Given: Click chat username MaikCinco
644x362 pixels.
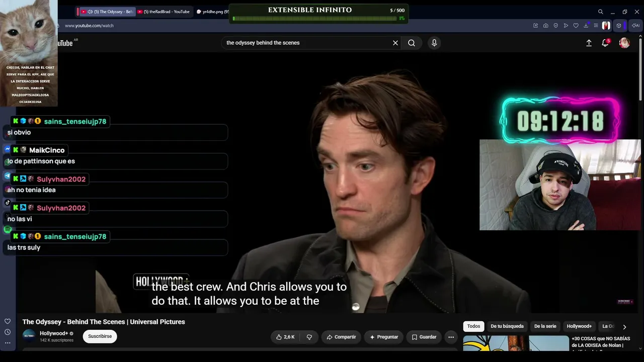Looking at the screenshot, I should coord(47,150).
